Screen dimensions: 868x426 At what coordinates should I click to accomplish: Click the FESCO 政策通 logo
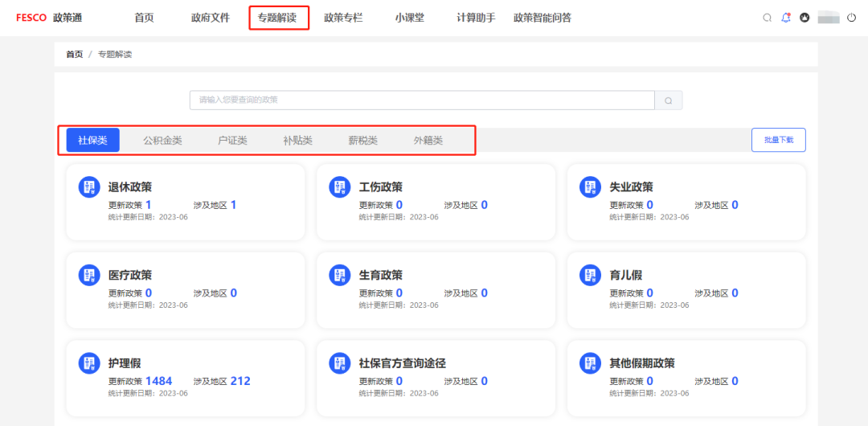click(49, 18)
